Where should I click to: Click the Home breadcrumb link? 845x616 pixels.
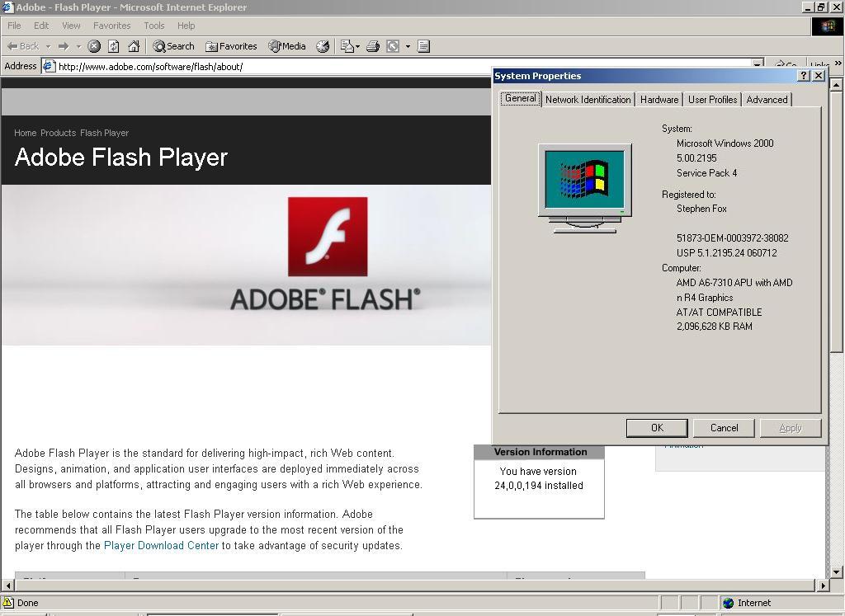(x=26, y=133)
